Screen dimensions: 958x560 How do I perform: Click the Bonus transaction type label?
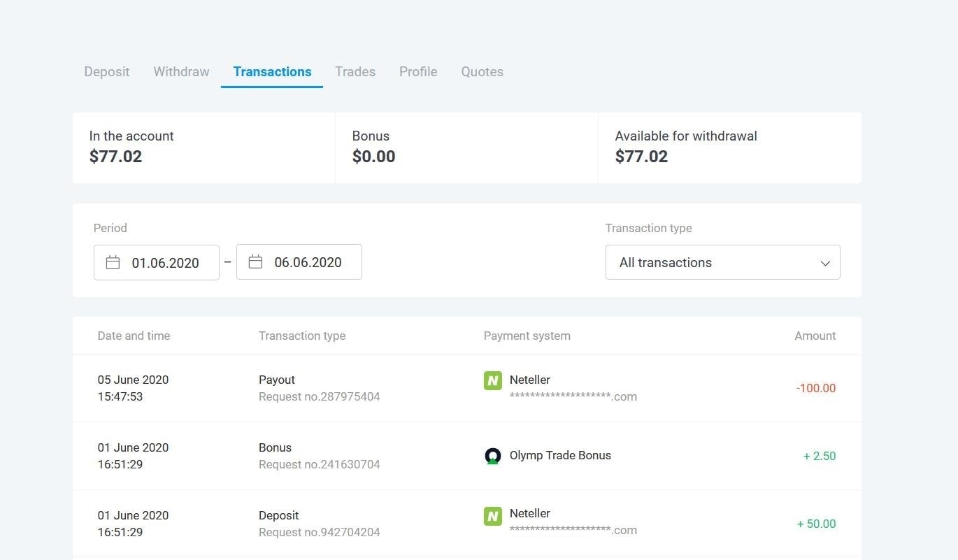point(275,447)
